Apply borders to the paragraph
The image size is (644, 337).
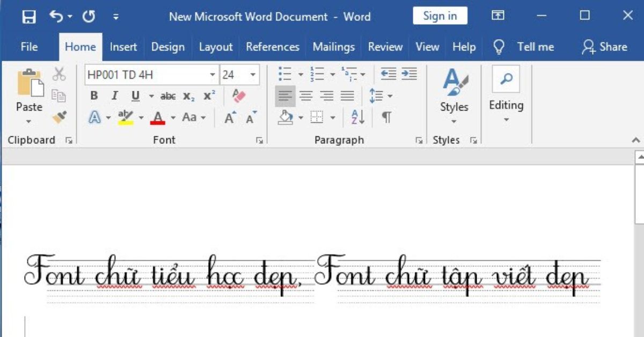[317, 117]
